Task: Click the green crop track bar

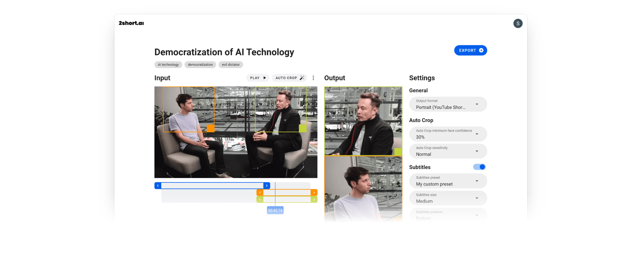Action: pos(287,199)
